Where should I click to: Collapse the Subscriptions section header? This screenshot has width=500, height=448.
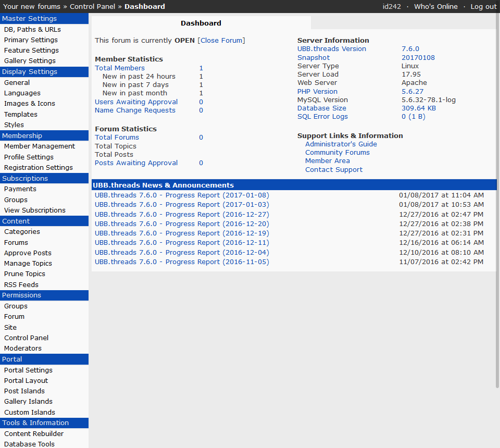tap(44, 178)
